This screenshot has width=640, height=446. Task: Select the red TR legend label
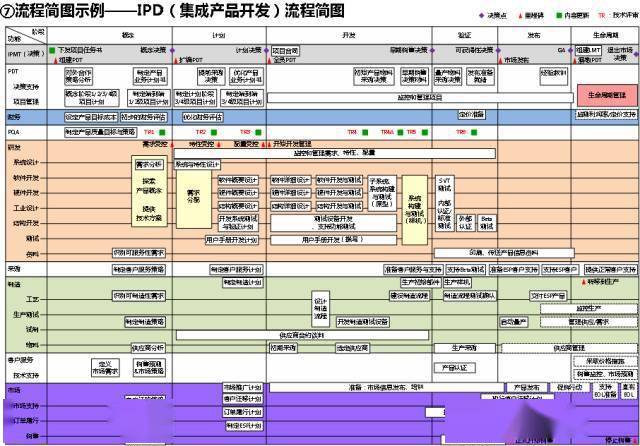click(602, 16)
